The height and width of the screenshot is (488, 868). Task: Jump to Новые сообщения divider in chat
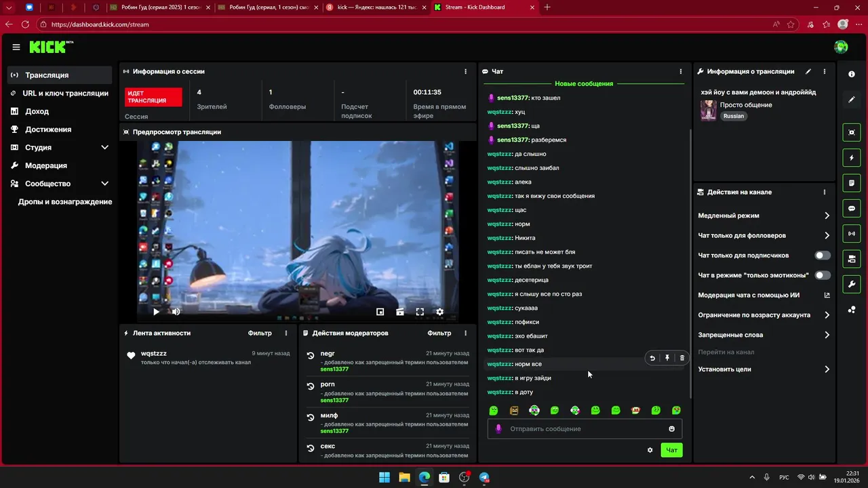(584, 83)
